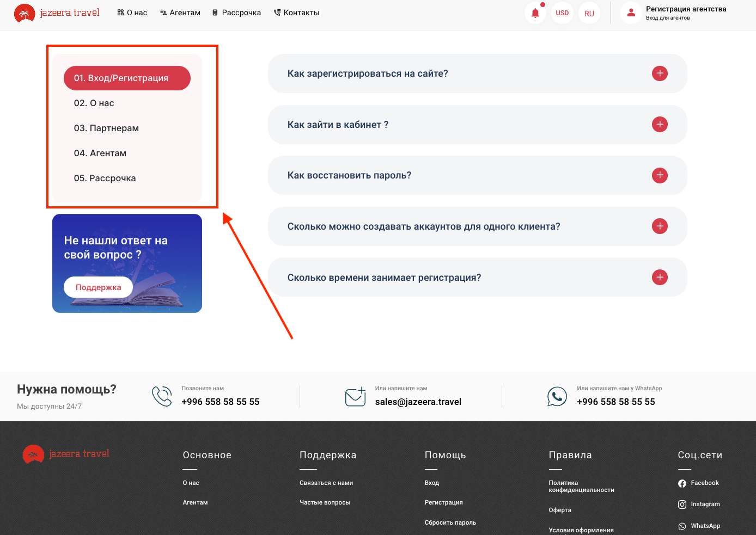Select "02. О нас" FAQ category
This screenshot has height=535, width=756.
click(x=94, y=103)
